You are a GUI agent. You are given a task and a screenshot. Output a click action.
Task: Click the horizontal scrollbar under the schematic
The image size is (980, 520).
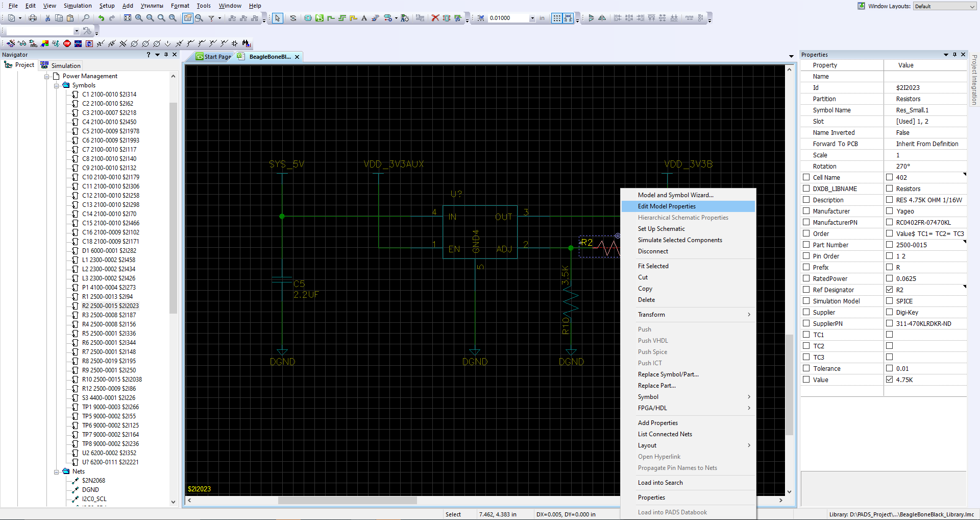click(347, 501)
